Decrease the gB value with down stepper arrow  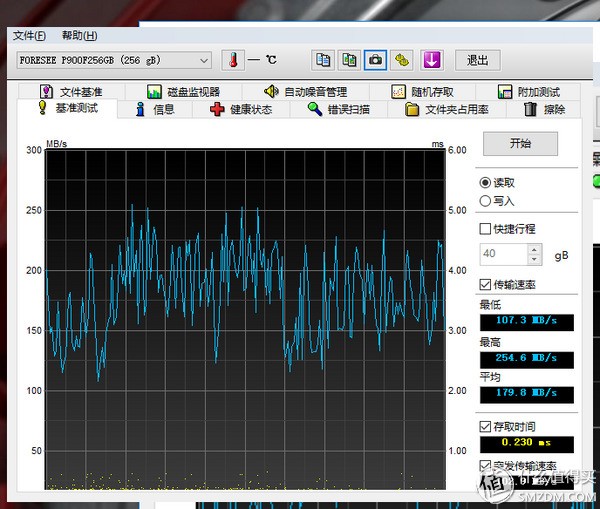pos(534,259)
